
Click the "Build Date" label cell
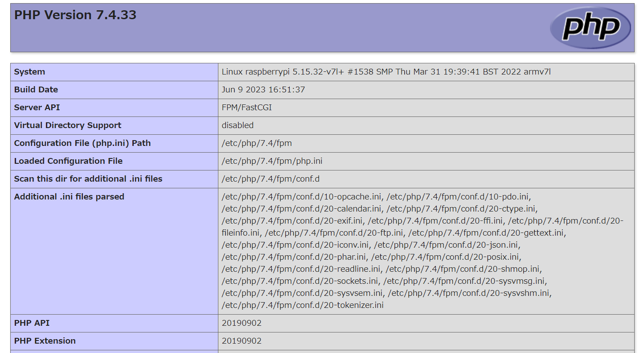(x=114, y=90)
